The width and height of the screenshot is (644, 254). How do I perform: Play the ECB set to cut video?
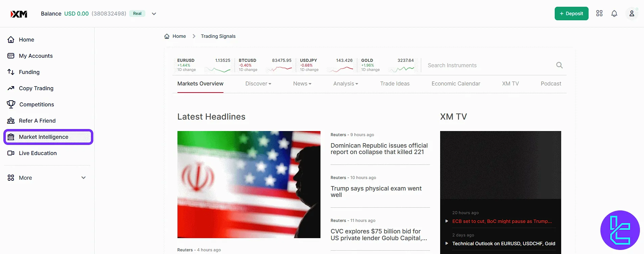point(447,221)
